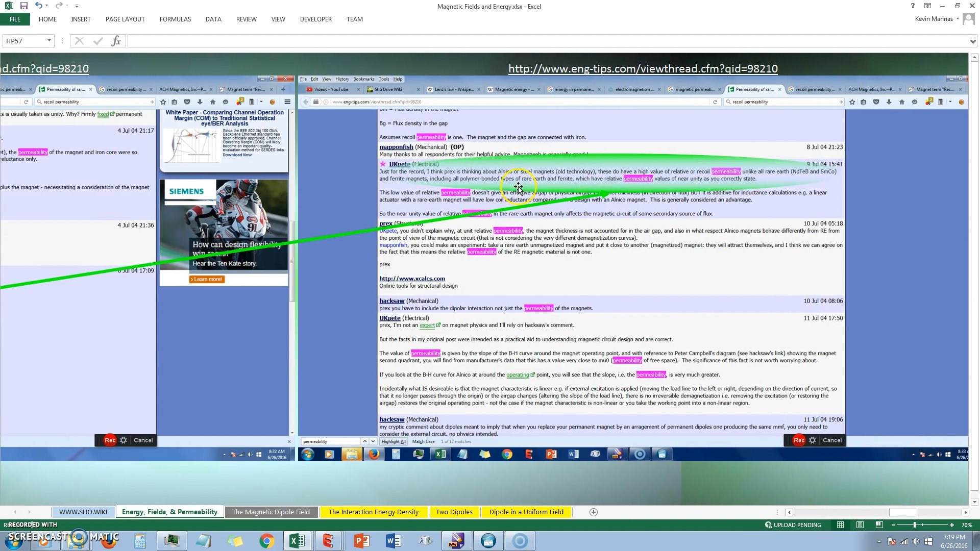Expand the formula bar with chevron
The width and height of the screenshot is (980, 551).
click(x=973, y=41)
